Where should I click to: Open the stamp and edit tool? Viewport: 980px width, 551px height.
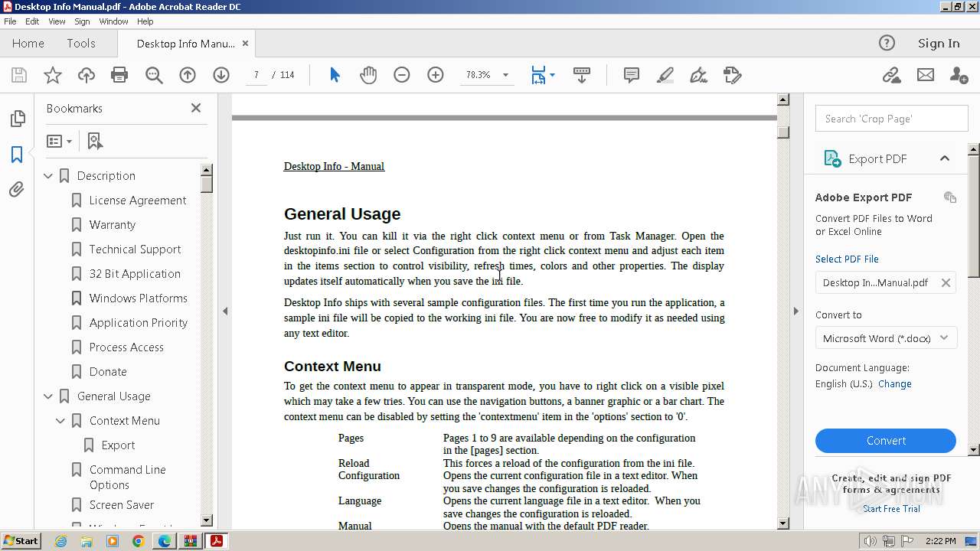733,75
